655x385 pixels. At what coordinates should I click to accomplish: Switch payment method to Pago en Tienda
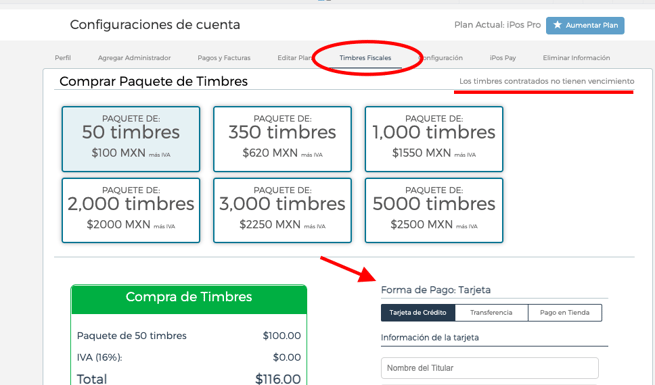pos(565,313)
